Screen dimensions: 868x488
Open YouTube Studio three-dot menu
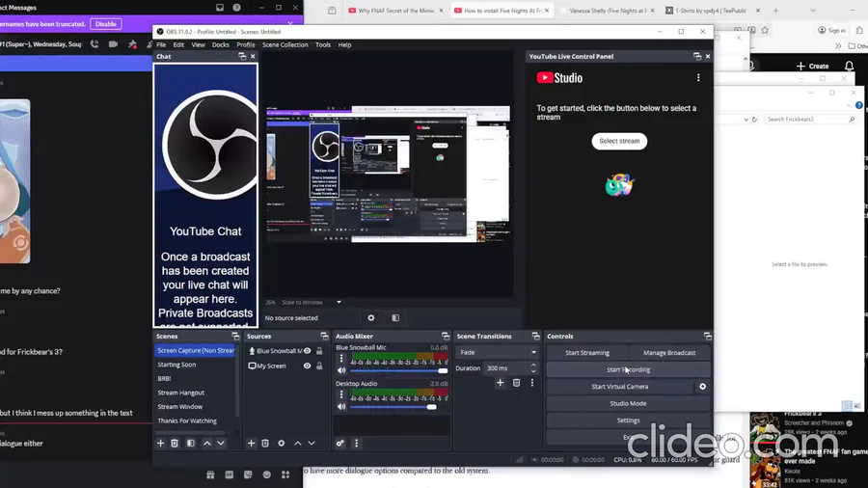698,78
